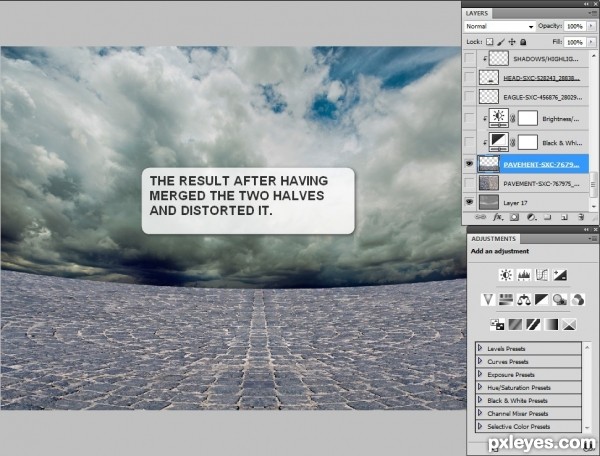Screen dimensions: 600x456
Task: Create a new layer
Action: click(x=564, y=217)
